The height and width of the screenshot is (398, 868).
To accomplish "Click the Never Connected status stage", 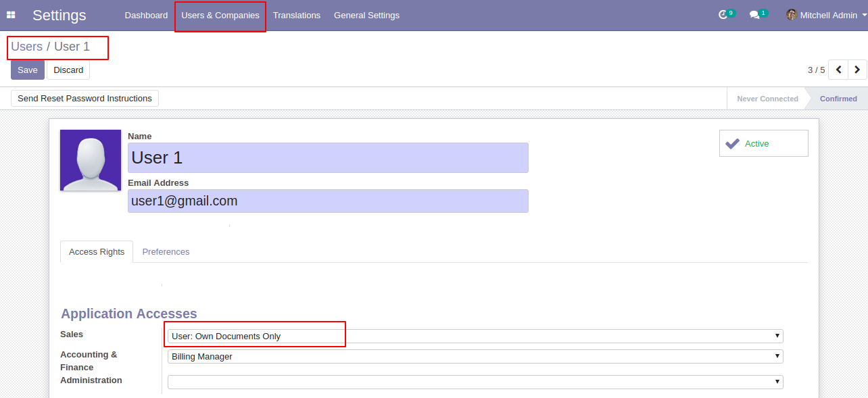I will coord(767,99).
